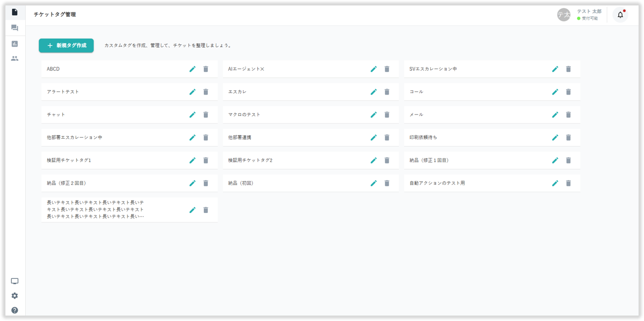Delete the ABCD tag
Image resolution: width=644 pixels, height=321 pixels.
click(206, 69)
